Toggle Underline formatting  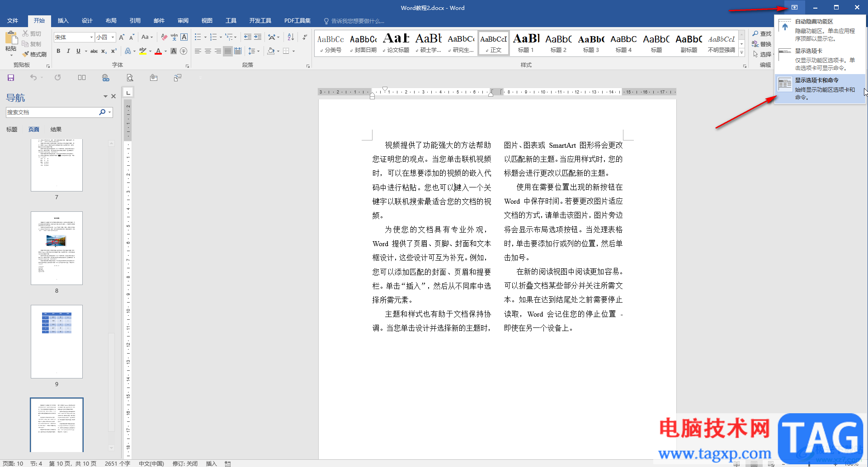[x=78, y=51]
